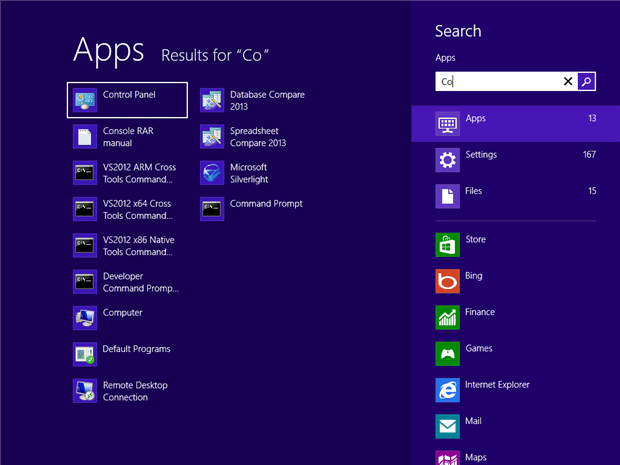Click the Internet Explorer label text

[x=497, y=385]
